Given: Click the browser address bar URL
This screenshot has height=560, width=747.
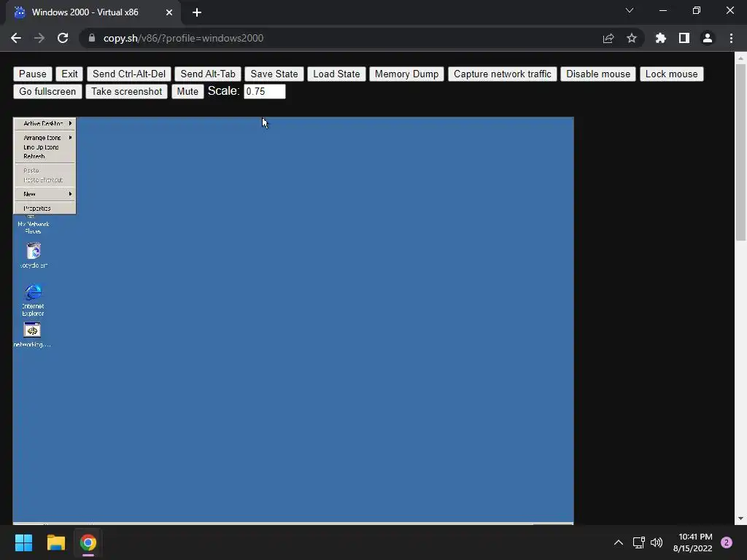Looking at the screenshot, I should 183,38.
